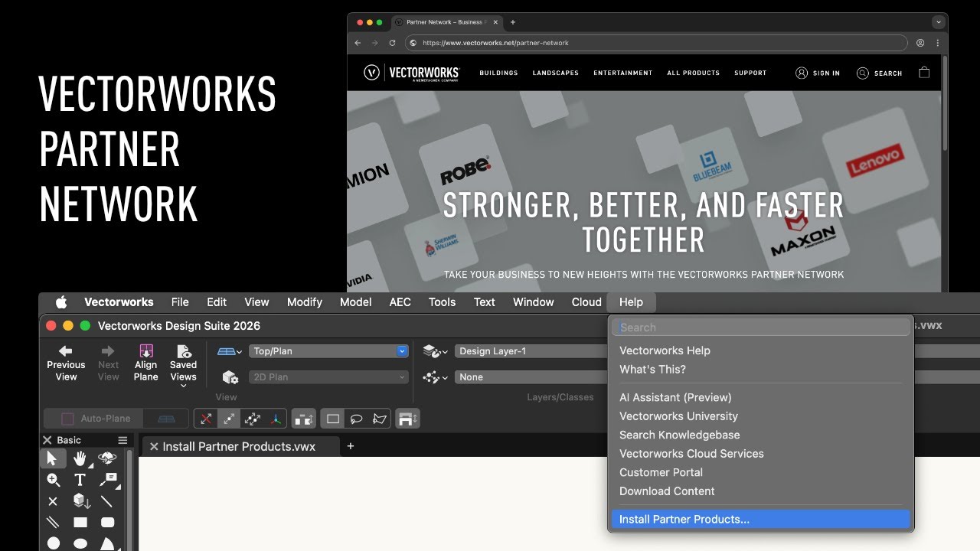Open the Basic palette hamburger menu
The width and height of the screenshot is (980, 551).
coord(122,440)
